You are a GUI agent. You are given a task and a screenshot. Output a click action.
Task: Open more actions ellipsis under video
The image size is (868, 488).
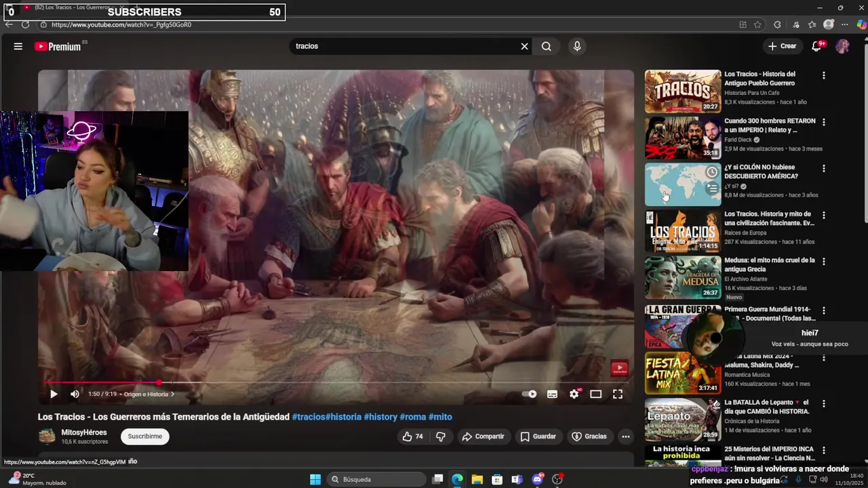coord(626,436)
